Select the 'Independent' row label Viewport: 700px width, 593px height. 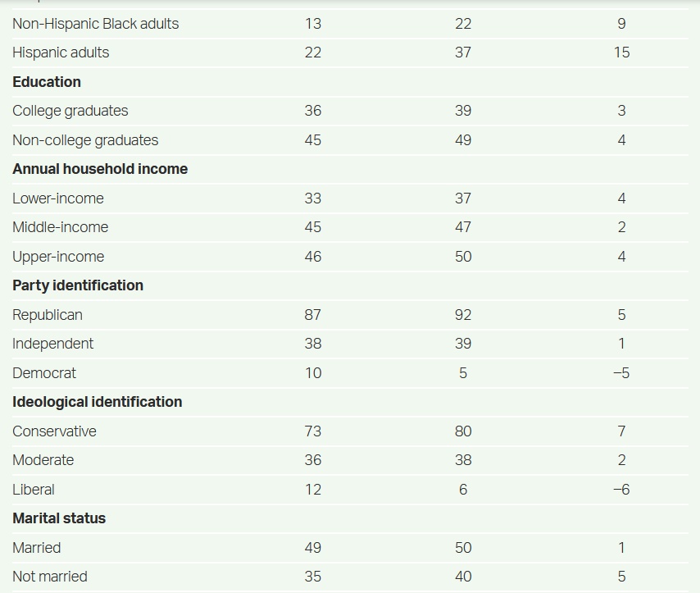(x=53, y=344)
